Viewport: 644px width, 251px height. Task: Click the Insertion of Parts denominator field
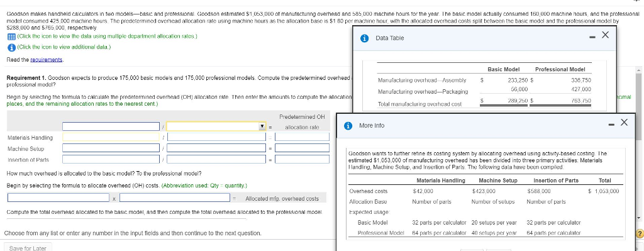(217, 159)
